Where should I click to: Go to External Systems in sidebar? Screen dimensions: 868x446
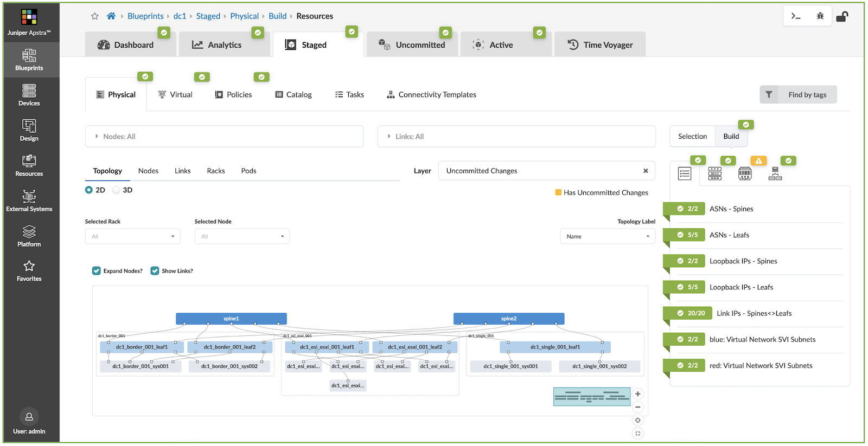pos(29,201)
